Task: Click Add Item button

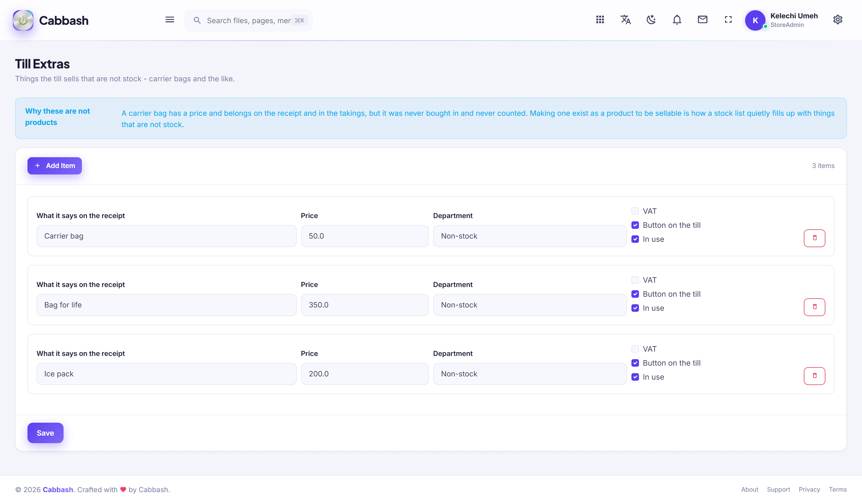Action: tap(55, 166)
